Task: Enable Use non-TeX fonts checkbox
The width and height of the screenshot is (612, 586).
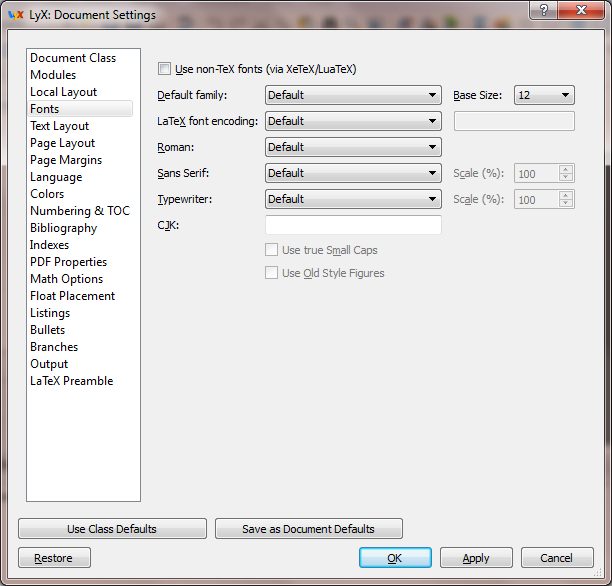Action: (165, 69)
